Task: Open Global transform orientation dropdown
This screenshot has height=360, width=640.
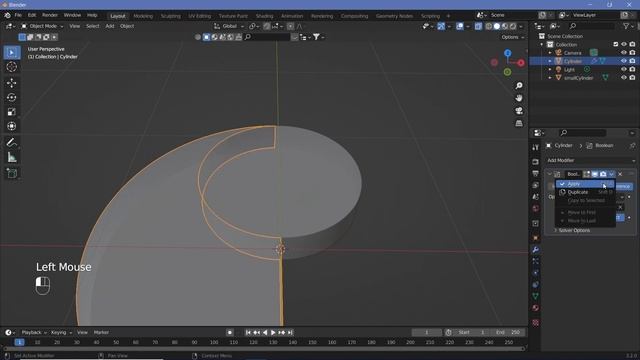Action: [229, 26]
